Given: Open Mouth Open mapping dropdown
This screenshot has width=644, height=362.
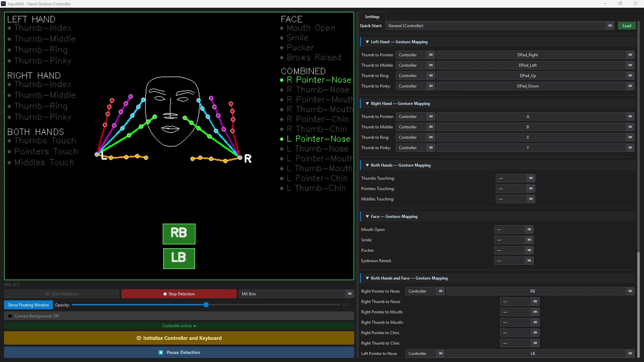Looking at the screenshot, I should (514, 230).
